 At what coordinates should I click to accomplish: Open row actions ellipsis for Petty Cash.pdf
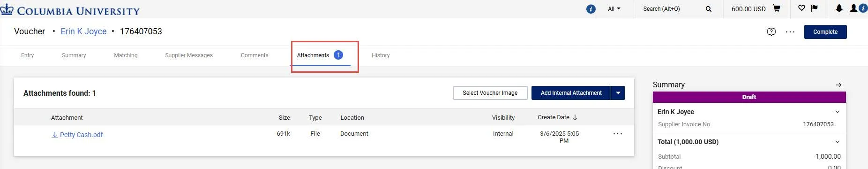point(618,134)
